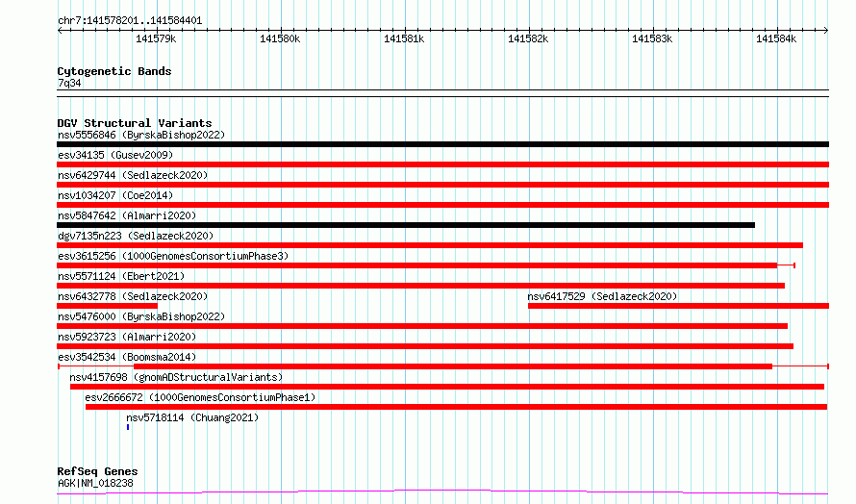Select nsv5476000 (ByrskaBishop2022) variant label
This screenshot has height=504, width=856.
click(x=141, y=316)
